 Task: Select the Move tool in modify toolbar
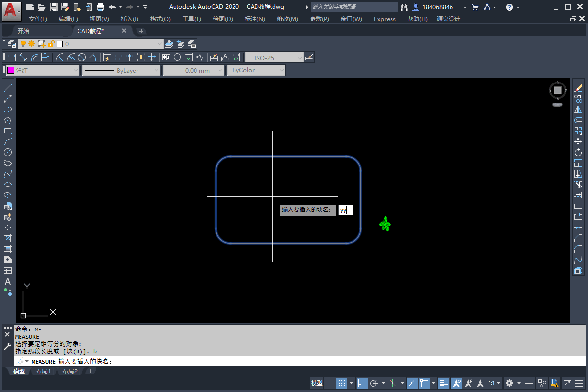[578, 142]
